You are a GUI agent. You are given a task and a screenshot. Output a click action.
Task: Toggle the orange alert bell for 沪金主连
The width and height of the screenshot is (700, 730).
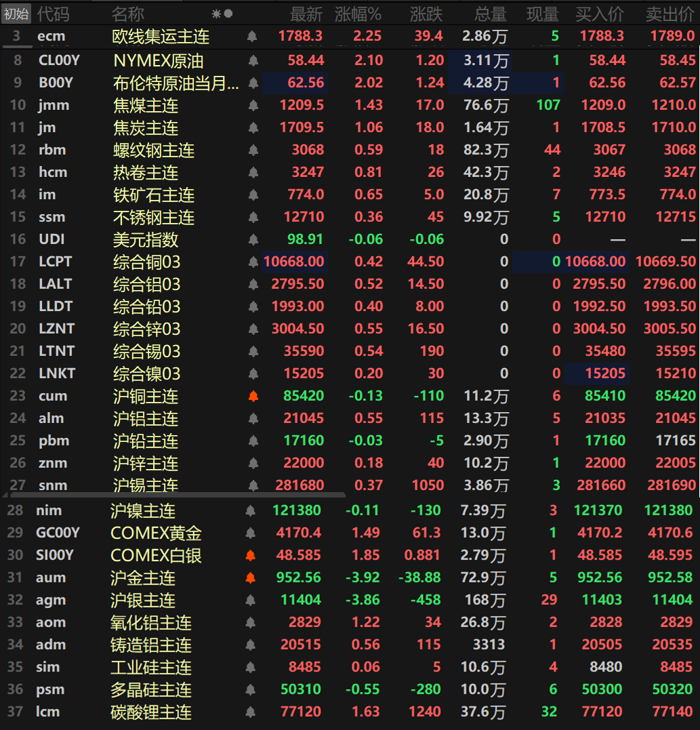(x=251, y=578)
